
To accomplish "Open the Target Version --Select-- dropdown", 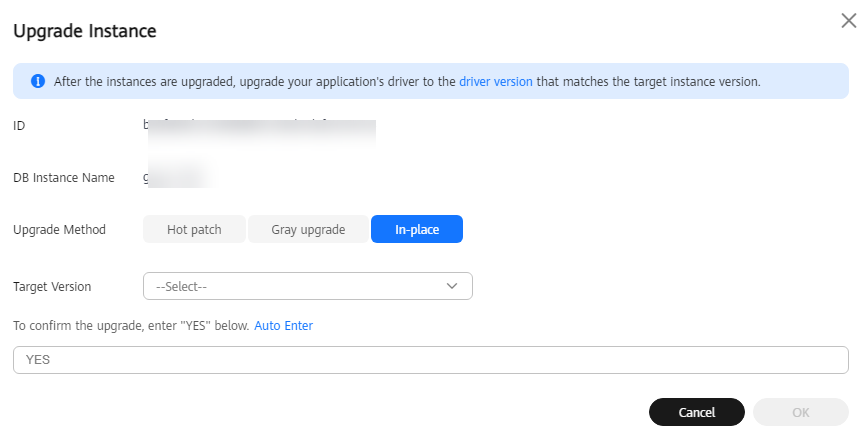I will (308, 286).
